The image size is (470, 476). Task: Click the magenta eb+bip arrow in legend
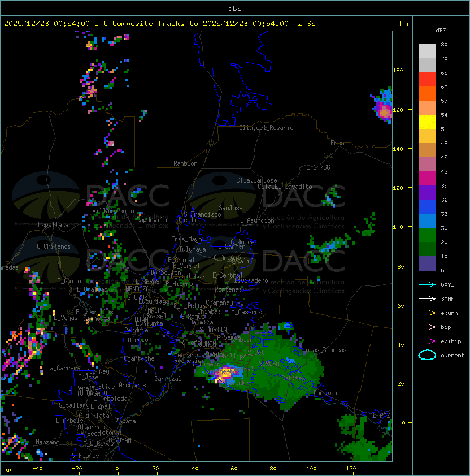click(427, 341)
